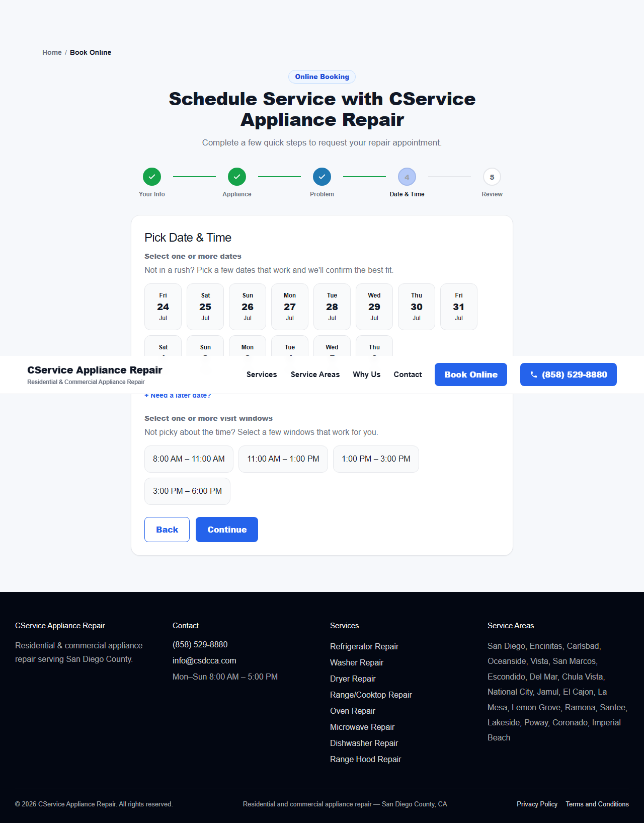Go to the Oven Repair footer link
Viewport: 644px width, 823px height.
point(353,711)
